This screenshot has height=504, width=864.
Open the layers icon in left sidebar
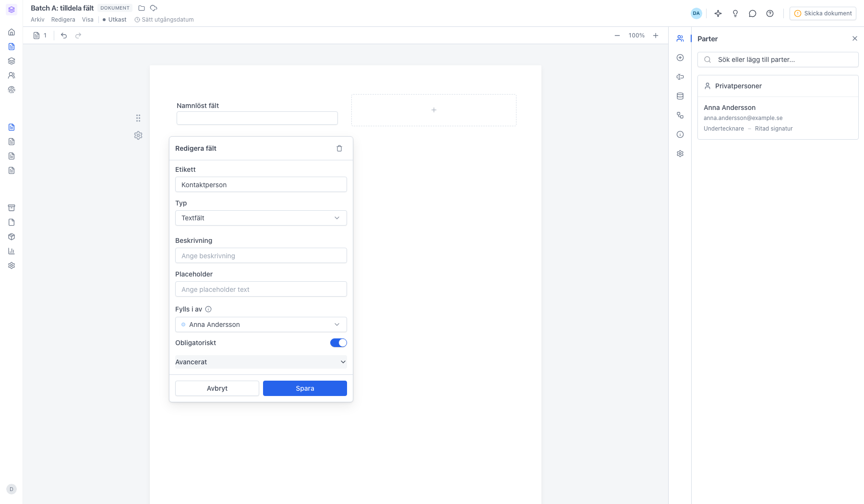[12, 61]
